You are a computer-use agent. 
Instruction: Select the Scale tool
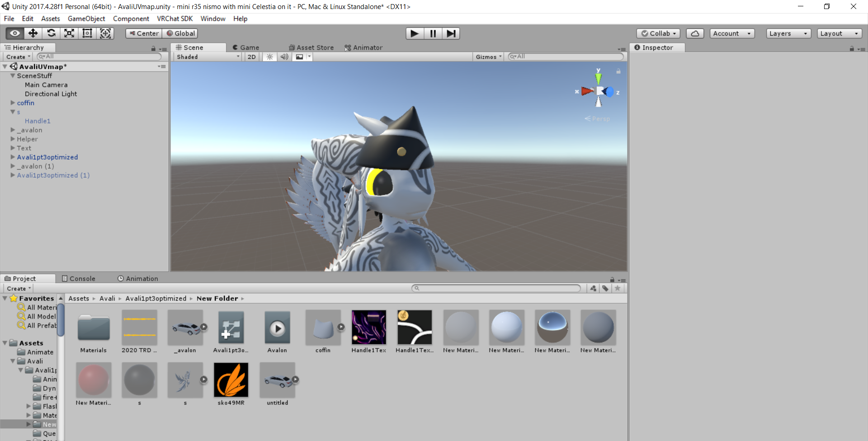[69, 33]
